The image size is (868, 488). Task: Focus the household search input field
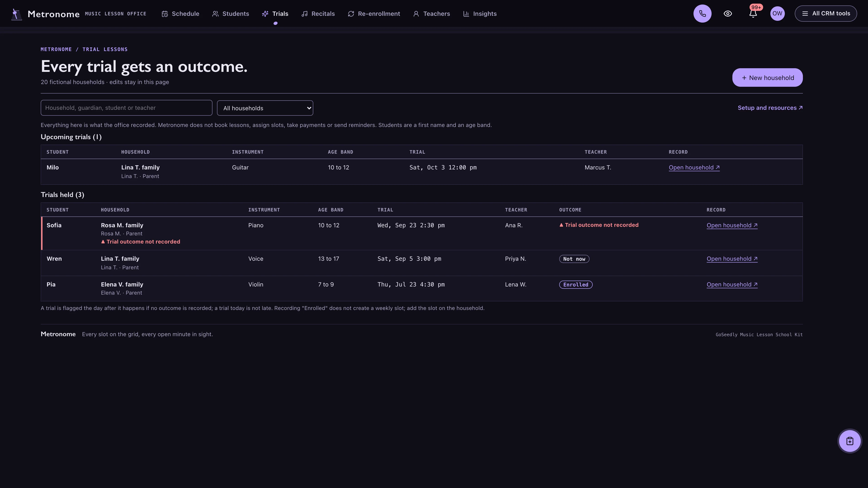point(126,108)
